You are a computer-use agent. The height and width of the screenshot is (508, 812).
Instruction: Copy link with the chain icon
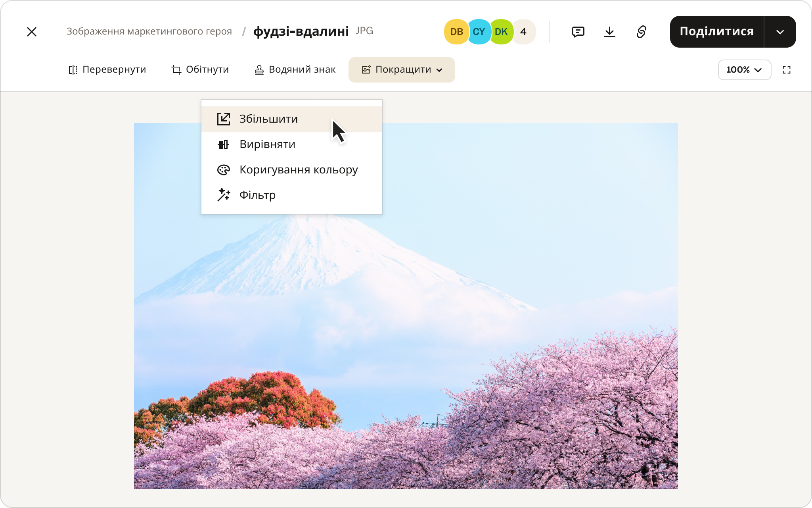(x=642, y=32)
